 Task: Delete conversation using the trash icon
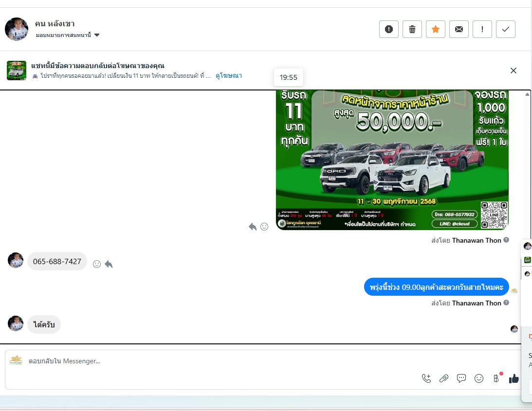tap(412, 29)
